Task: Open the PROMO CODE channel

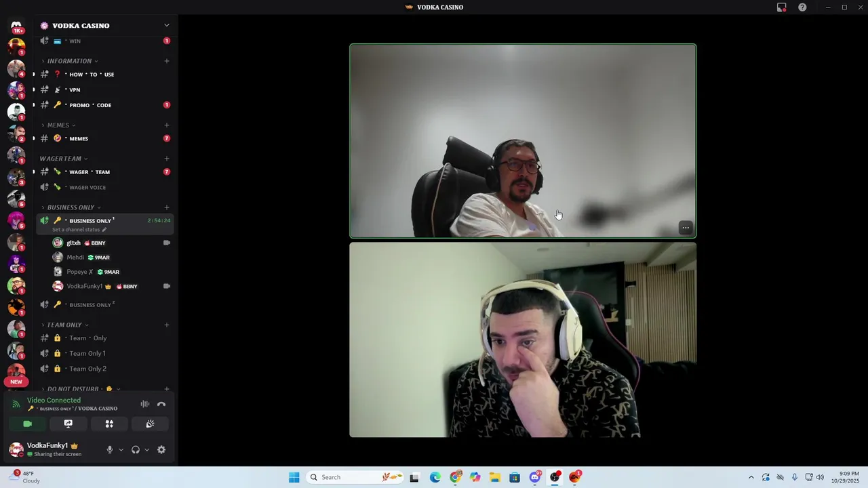Action: coord(105,105)
